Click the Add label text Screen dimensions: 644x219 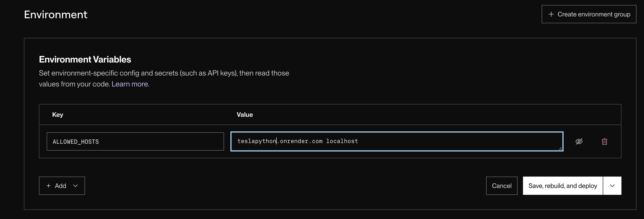pos(60,186)
